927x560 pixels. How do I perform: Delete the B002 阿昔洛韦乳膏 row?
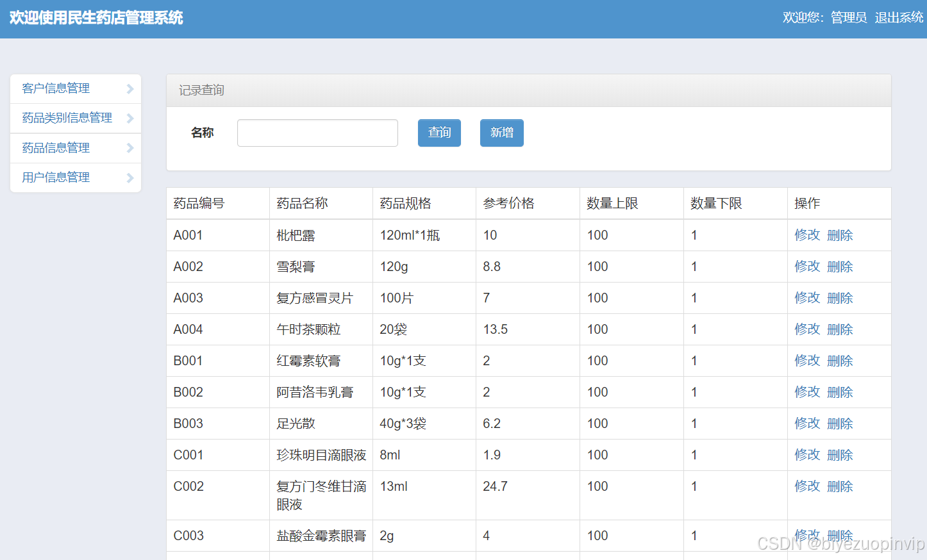point(840,392)
